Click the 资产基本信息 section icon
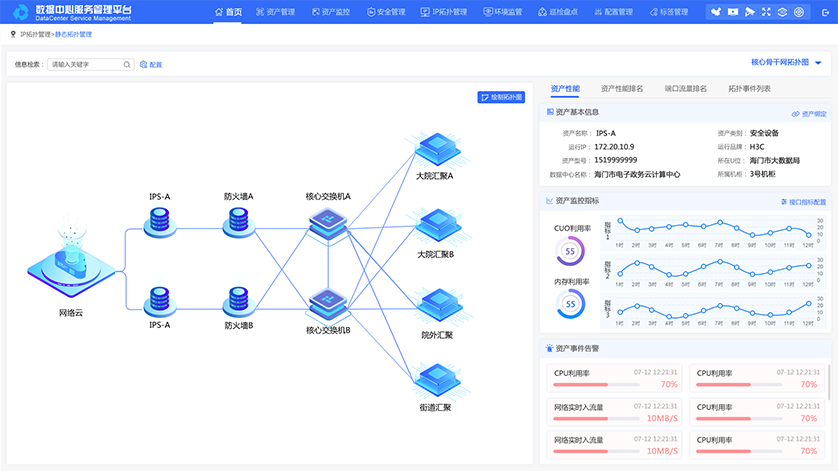This screenshot has width=838, height=471. [x=550, y=112]
